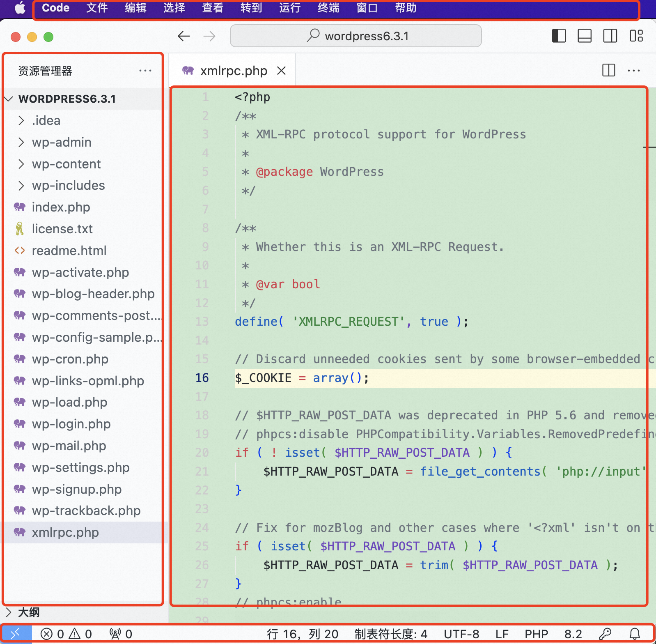Click the key icon in status bar
This screenshot has height=644, width=656.
point(605,634)
